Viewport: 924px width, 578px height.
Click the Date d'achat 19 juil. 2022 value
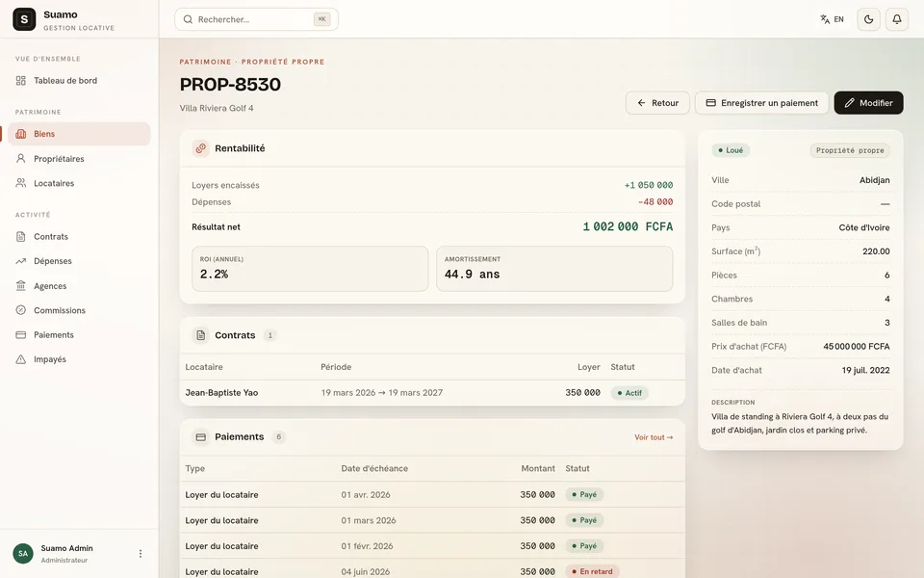865,370
